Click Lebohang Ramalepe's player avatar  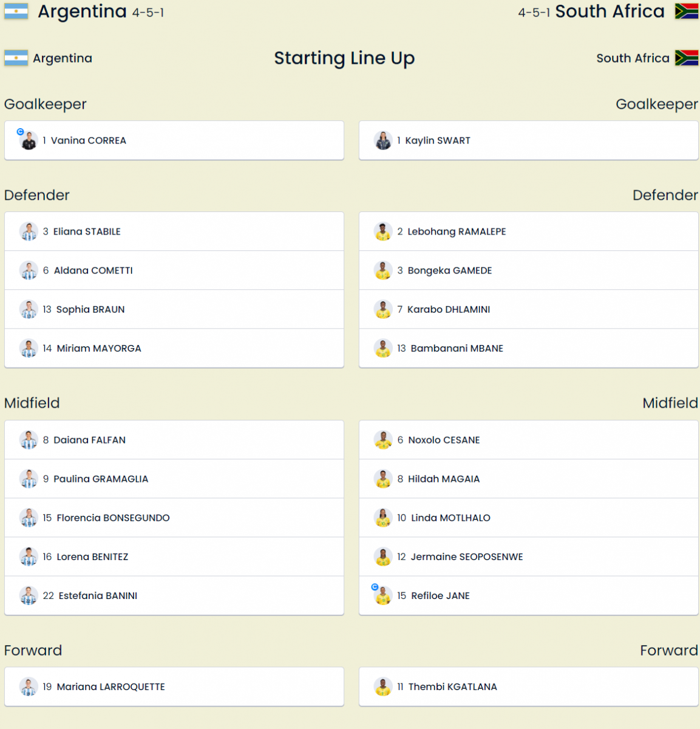(x=383, y=231)
